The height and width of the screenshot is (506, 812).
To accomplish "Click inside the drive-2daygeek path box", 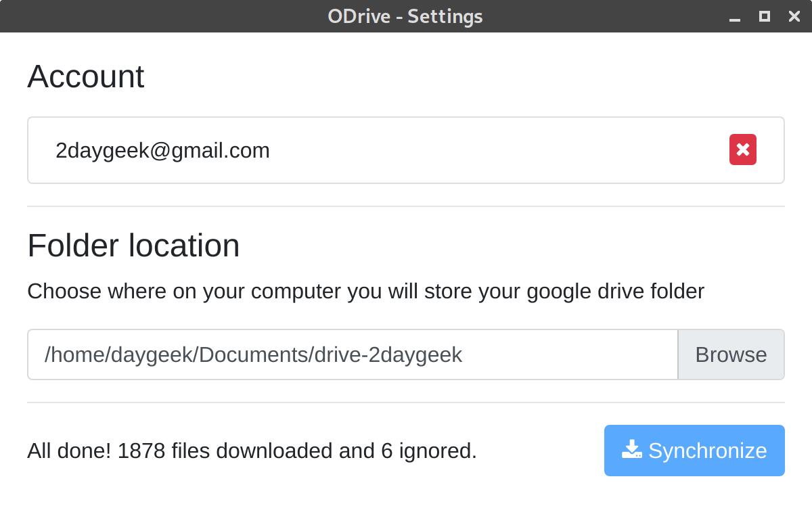I will [x=352, y=354].
